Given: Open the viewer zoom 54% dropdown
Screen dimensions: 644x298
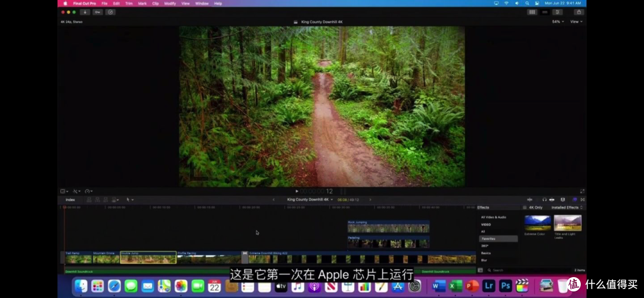Looking at the screenshot, I should click(x=558, y=21).
